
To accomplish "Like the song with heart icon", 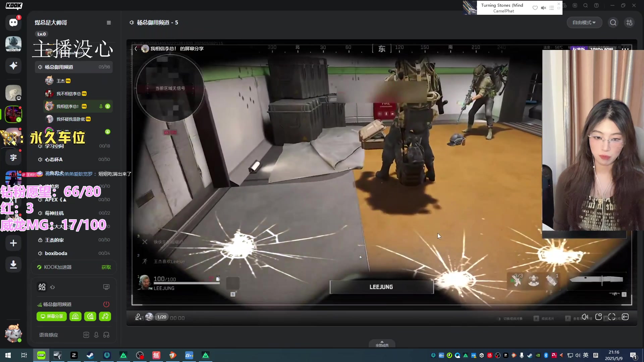I will click(535, 8).
